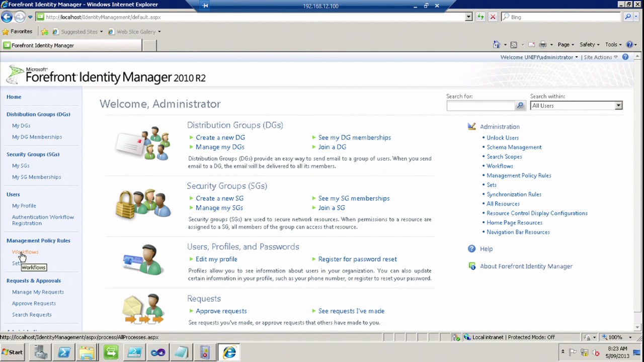Click See requests I've made link
644x362 pixels.
pyautogui.click(x=351, y=311)
